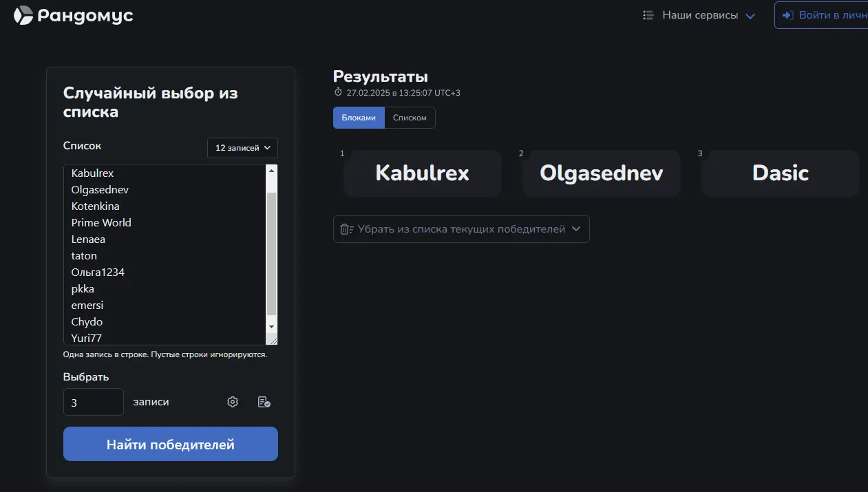Click the textarea resize grip corner
The width and height of the screenshot is (868, 492).
tap(273, 340)
